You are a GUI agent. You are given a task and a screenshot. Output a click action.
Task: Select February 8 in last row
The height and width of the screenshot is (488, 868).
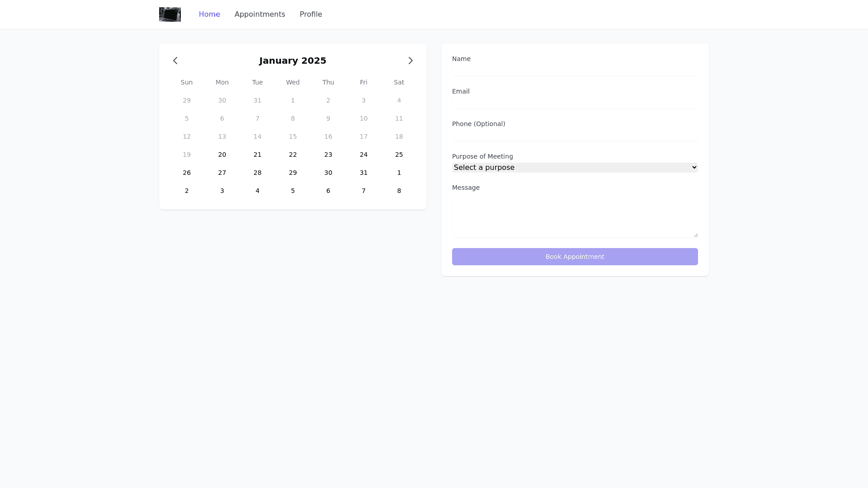(x=399, y=191)
